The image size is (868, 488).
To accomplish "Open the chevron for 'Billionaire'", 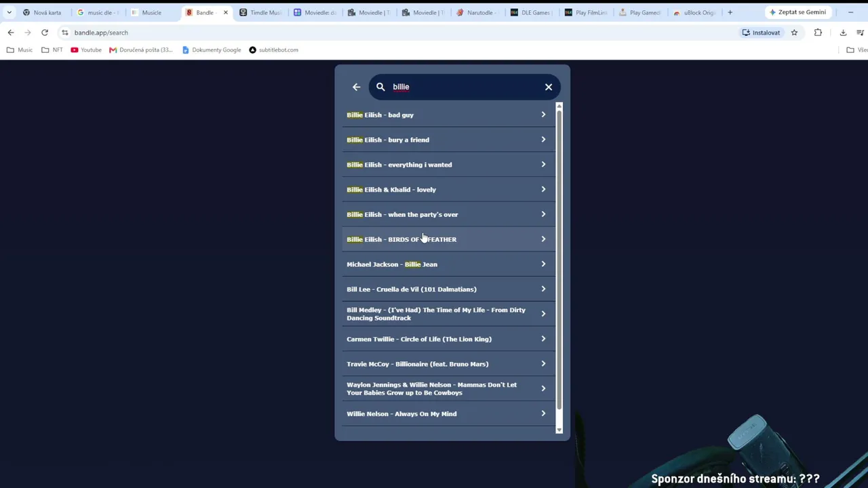I will pos(543,364).
